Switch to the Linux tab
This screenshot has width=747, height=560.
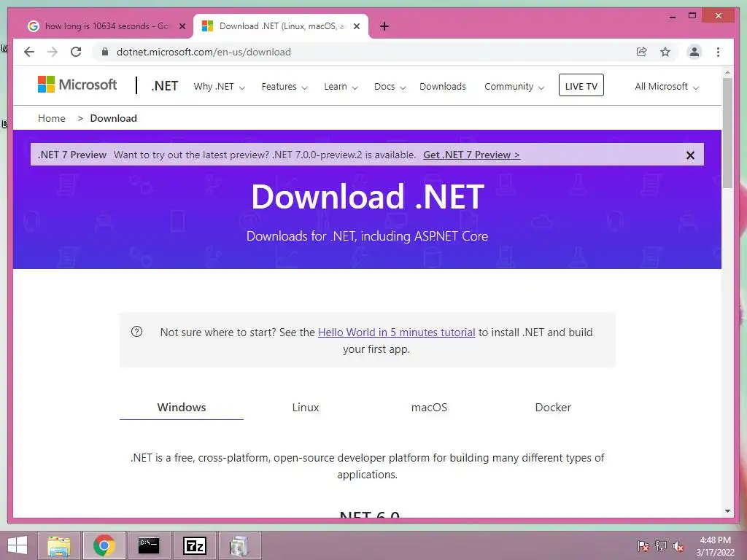306,408
